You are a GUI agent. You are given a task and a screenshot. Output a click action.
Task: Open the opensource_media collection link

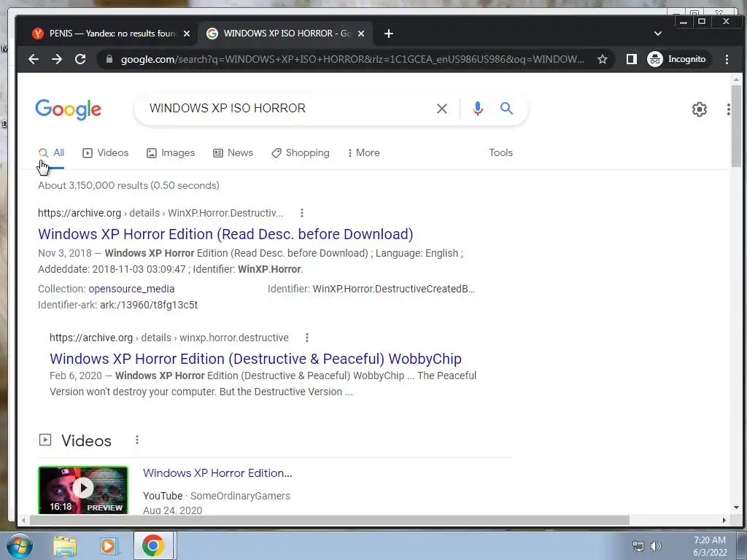coord(131,289)
